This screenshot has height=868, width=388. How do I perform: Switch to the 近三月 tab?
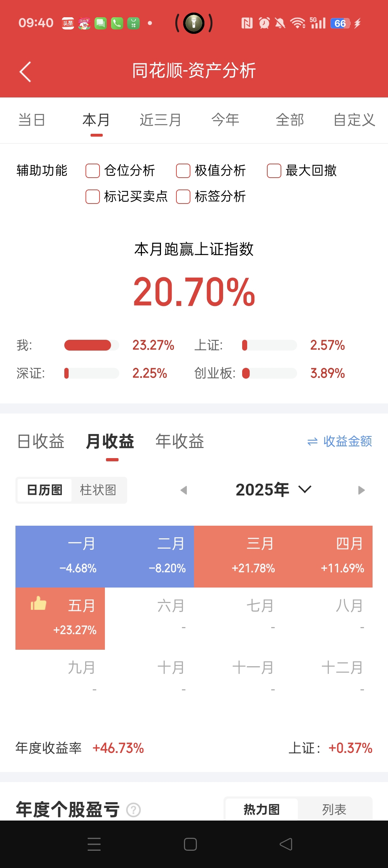160,120
